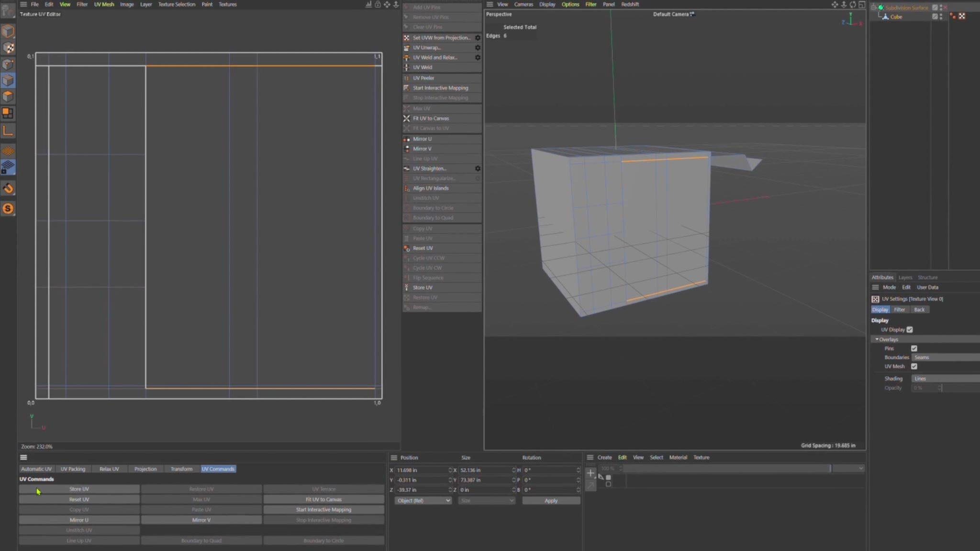Select the Points mode cube icon
This screenshot has height=551, width=980.
[8, 64]
